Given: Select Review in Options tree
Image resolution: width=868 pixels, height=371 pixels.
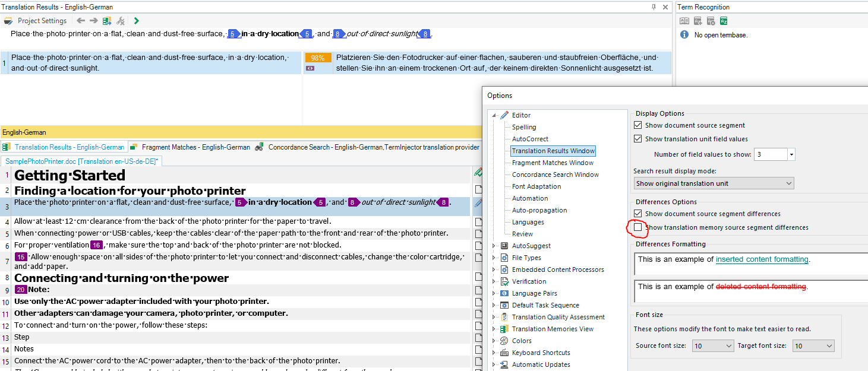Looking at the screenshot, I should tap(523, 234).
